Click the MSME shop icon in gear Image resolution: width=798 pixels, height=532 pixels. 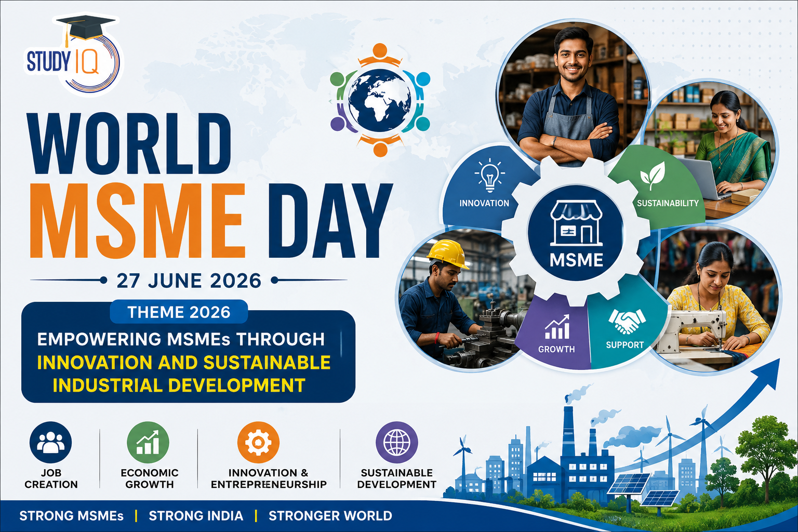pyautogui.click(x=576, y=223)
